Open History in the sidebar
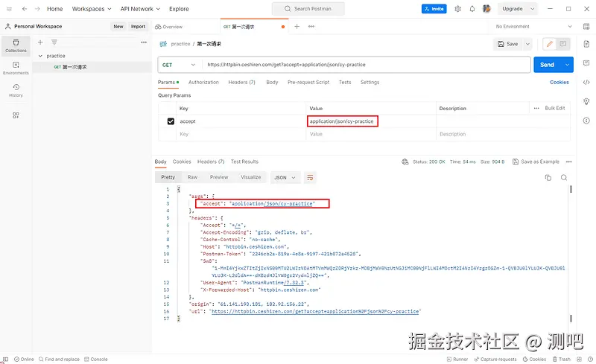 [x=16, y=90]
